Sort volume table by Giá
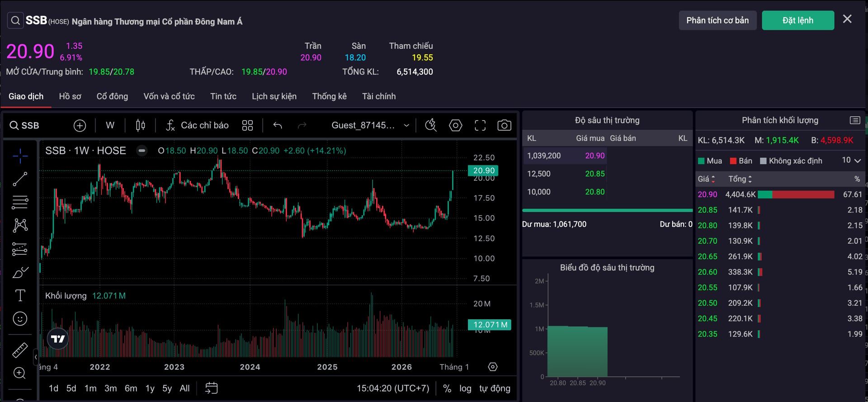Screen dimensions: 868x402 (706, 179)
